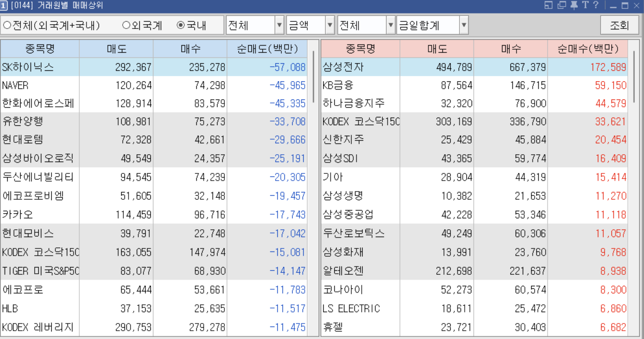Minimize the 거래원별 매매상위 window

tap(613, 6)
